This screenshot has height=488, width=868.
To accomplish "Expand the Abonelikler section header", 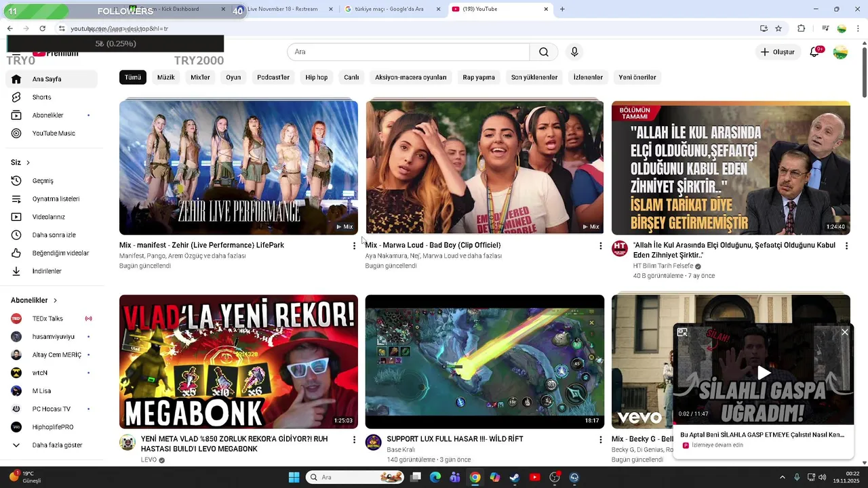I will 34,300.
